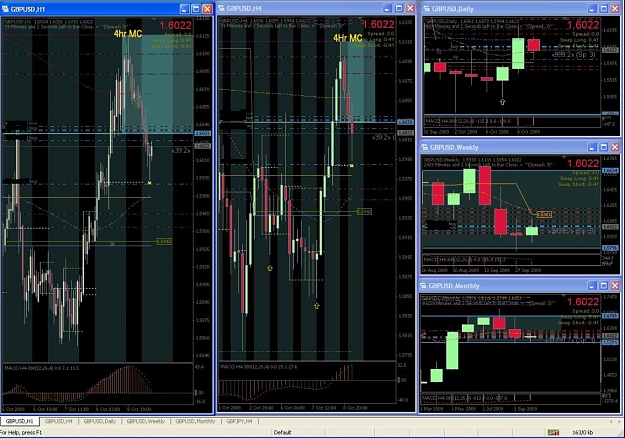Click the red 1.6022 price on Weekly chart
The width and height of the screenshot is (625, 438).
click(x=583, y=163)
